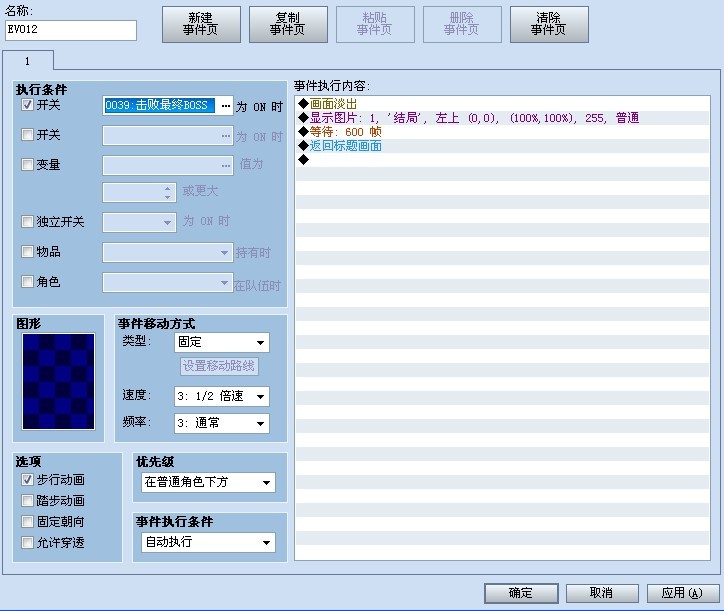Enable the 独立开关 condition checkbox

(x=27, y=222)
